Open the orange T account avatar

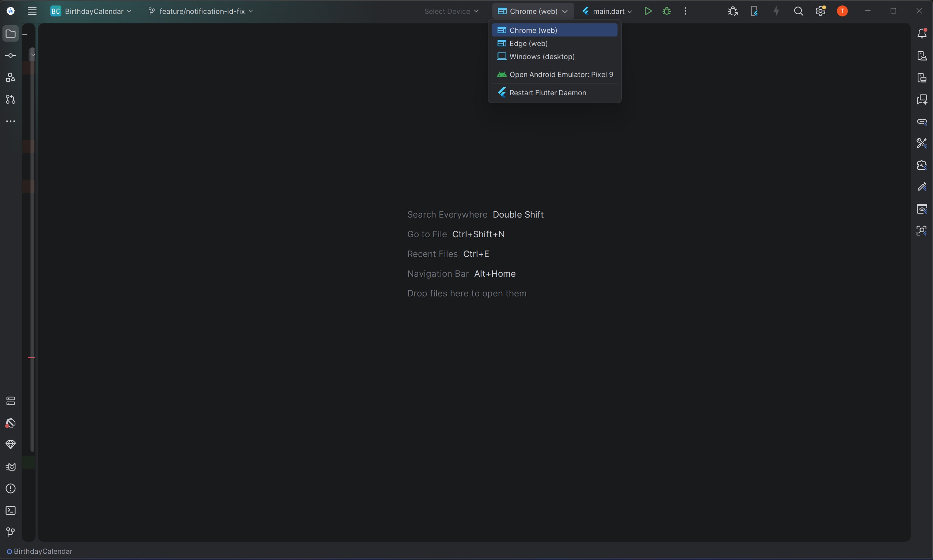click(842, 11)
